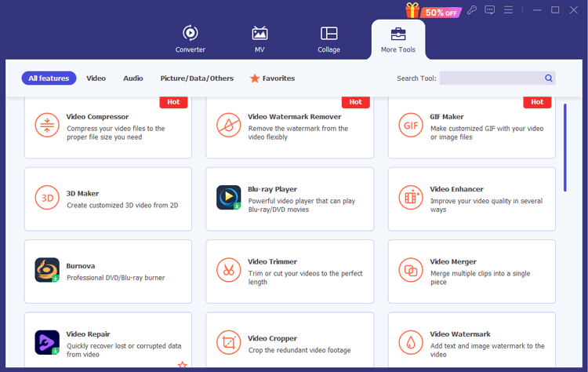This screenshot has height=372, width=588.
Task: Switch to the MV tab
Action: click(x=260, y=39)
